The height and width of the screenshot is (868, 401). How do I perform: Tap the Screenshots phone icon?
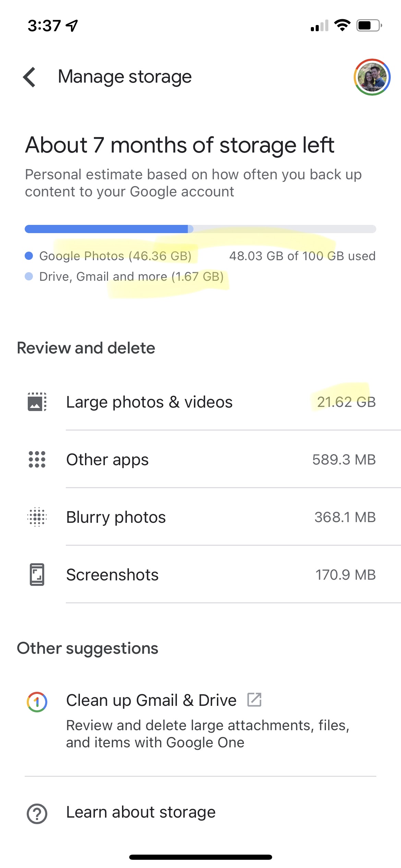click(37, 575)
